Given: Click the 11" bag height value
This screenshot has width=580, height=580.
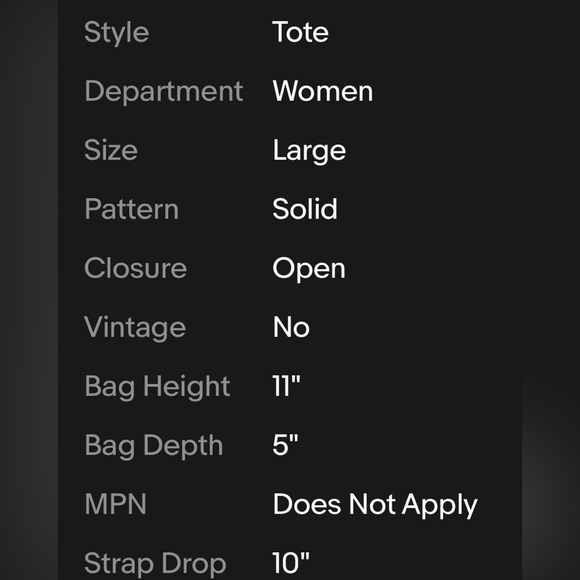Looking at the screenshot, I should (x=286, y=386).
